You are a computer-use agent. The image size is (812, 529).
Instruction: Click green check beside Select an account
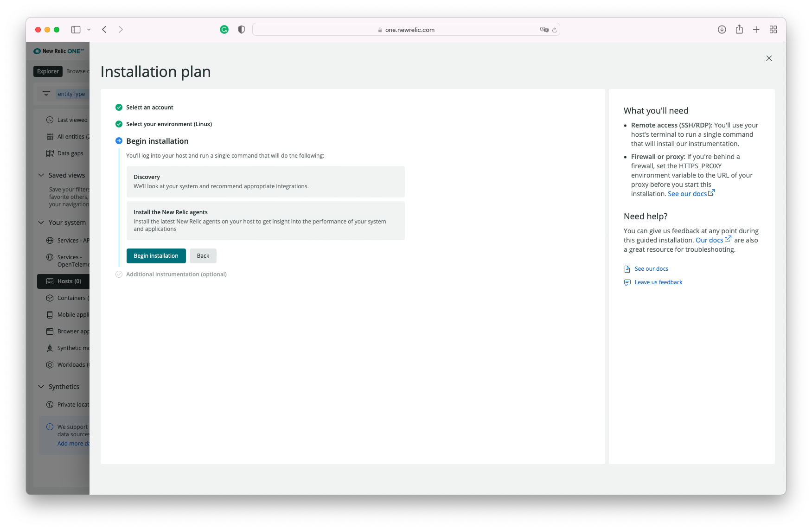tap(119, 108)
